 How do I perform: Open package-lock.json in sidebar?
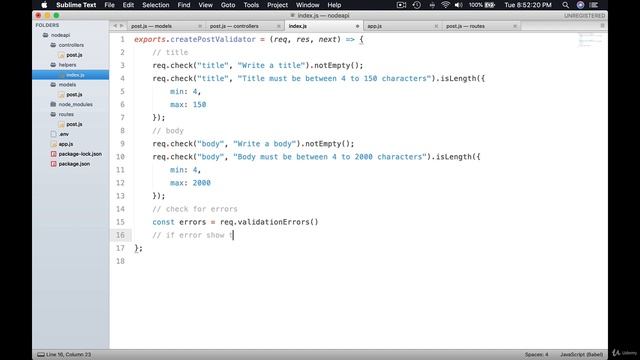pyautogui.click(x=80, y=154)
